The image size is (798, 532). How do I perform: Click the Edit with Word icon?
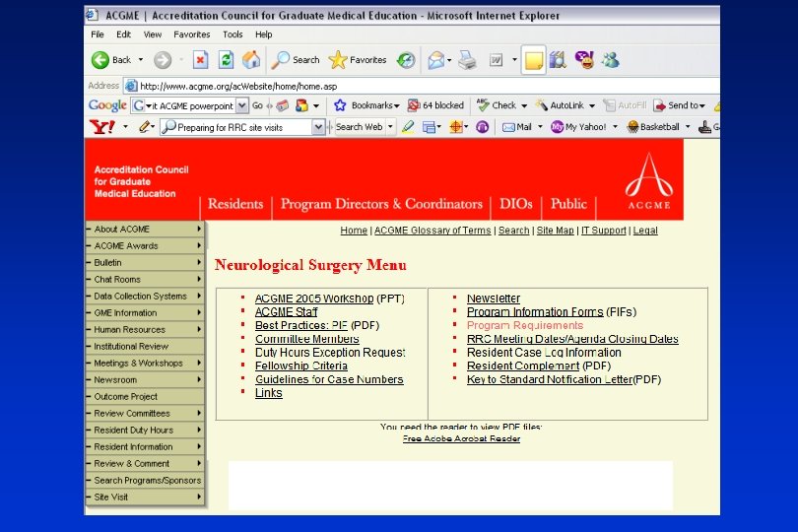[497, 60]
